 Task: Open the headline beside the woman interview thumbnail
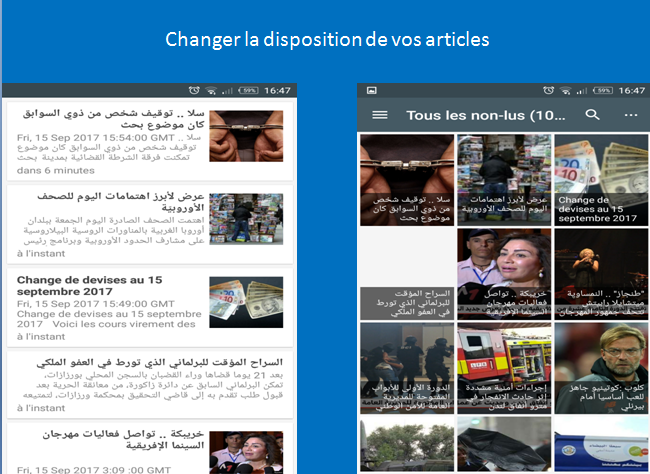[x=123, y=440]
